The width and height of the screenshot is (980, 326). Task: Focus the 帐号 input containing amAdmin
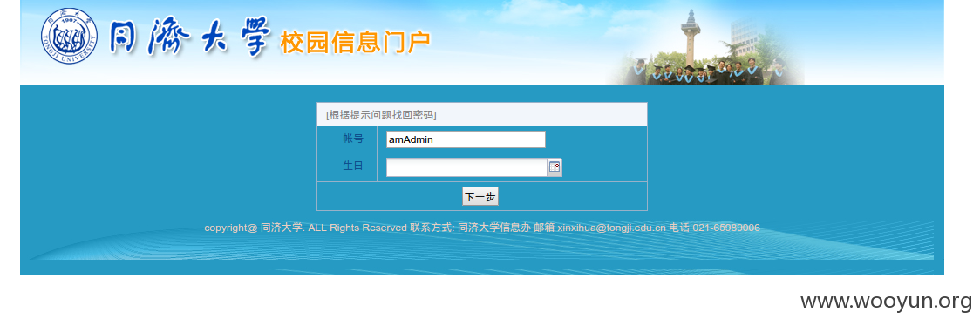(x=466, y=139)
